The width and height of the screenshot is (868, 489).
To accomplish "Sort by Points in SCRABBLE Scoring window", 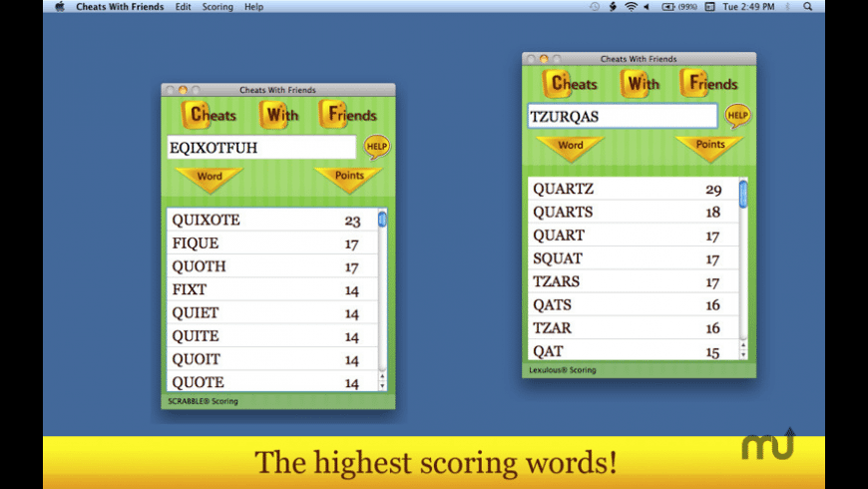I will 349,179.
